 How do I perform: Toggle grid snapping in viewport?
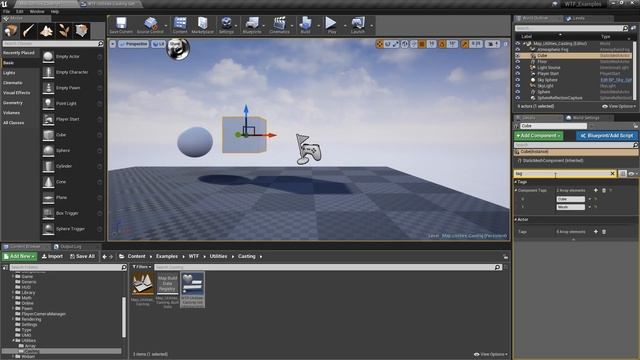coord(422,44)
